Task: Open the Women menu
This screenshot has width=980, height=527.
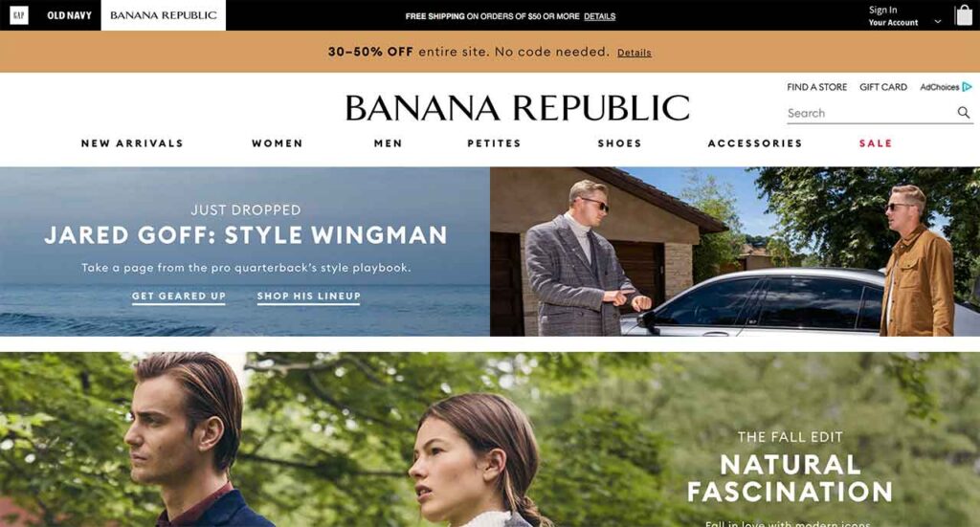Action: 277,143
